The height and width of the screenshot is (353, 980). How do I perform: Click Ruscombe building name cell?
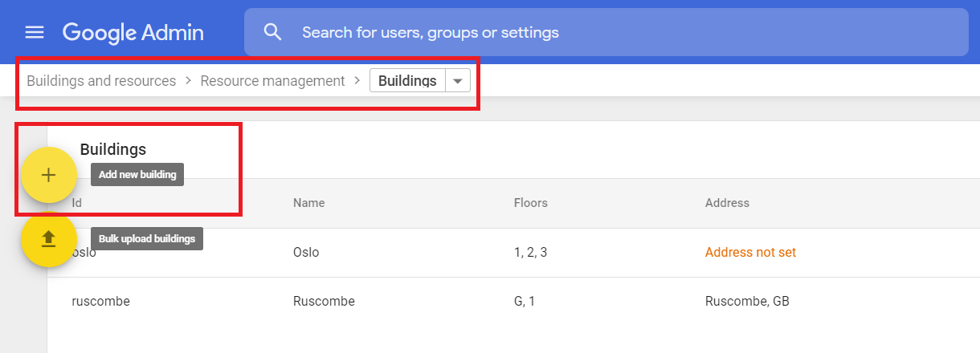[324, 302]
